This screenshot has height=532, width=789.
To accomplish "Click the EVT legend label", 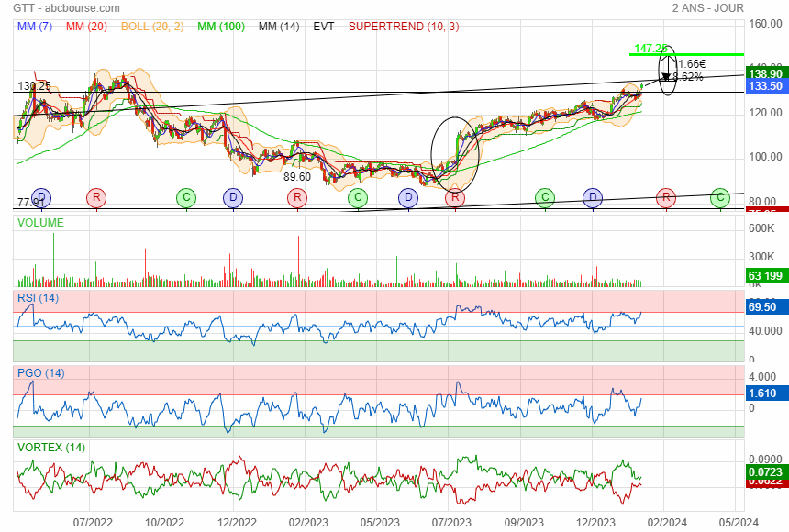I will coord(324,27).
